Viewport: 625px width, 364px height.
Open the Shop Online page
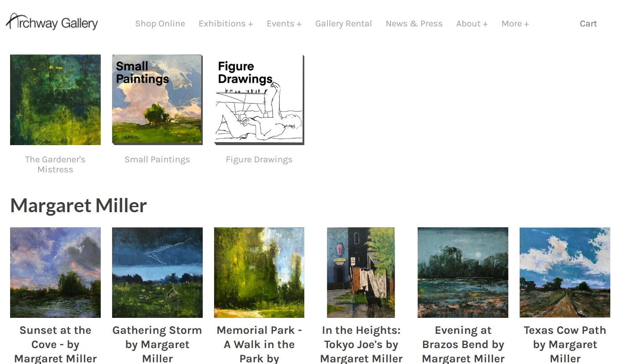click(160, 23)
